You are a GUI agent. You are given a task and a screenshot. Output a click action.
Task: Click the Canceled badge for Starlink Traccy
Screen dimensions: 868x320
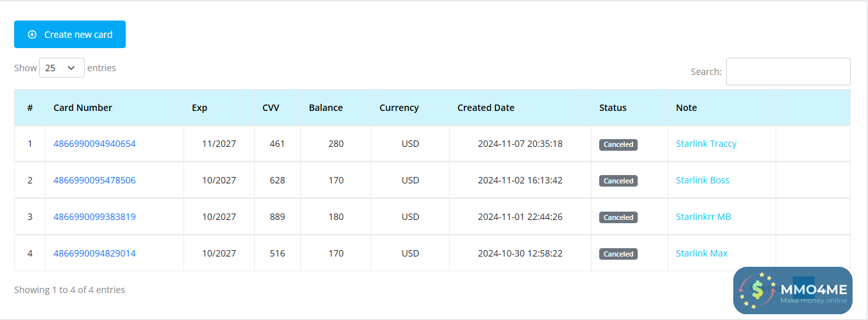pyautogui.click(x=618, y=144)
